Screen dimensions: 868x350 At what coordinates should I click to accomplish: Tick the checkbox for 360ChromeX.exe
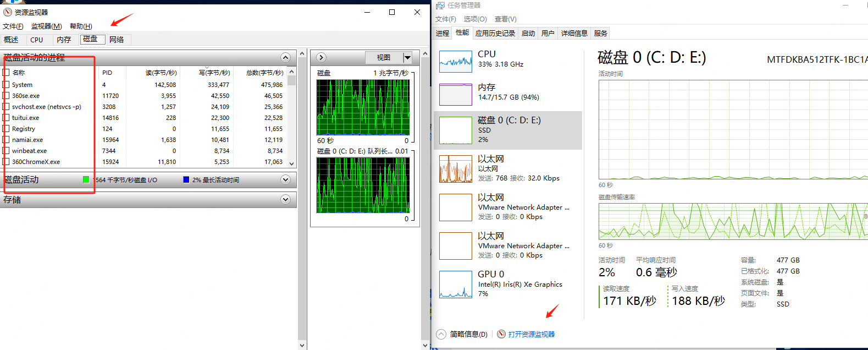click(6, 162)
